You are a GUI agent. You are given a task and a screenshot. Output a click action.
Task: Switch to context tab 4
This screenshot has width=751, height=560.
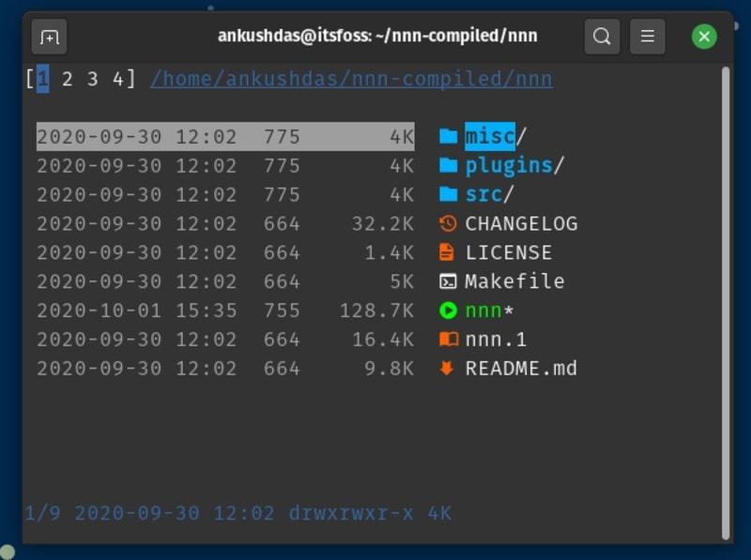click(117, 79)
